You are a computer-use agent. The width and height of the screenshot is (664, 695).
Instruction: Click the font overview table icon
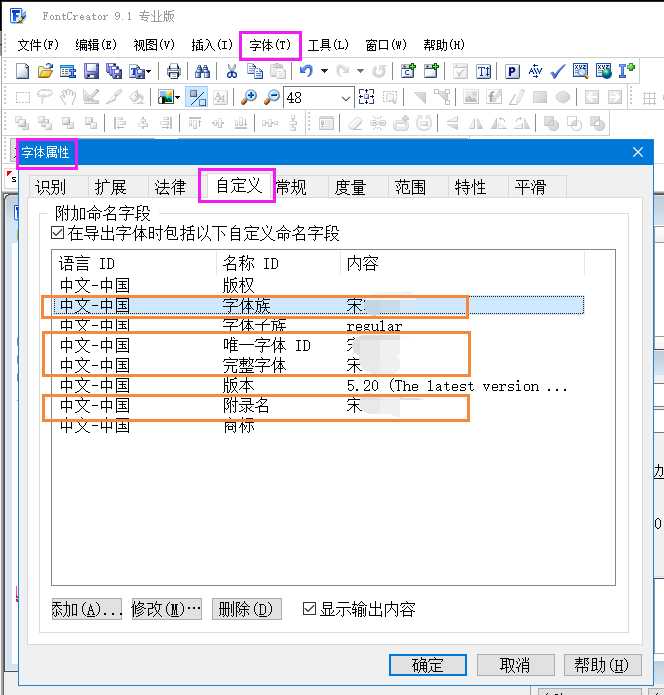click(x=68, y=71)
